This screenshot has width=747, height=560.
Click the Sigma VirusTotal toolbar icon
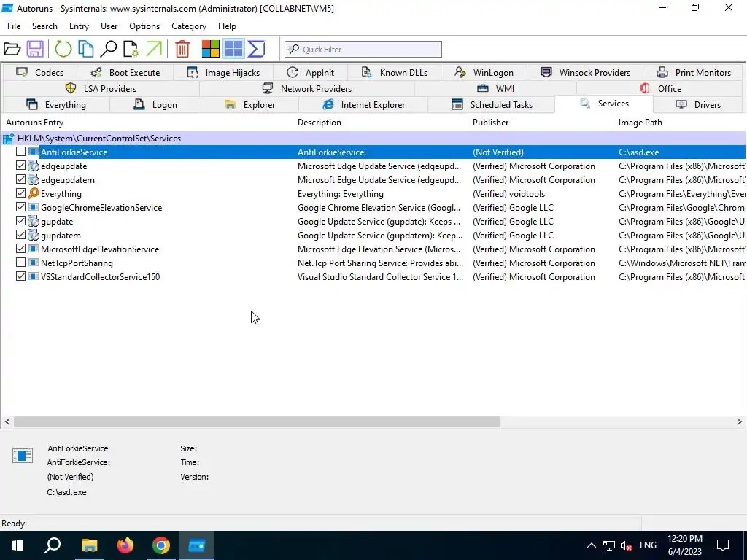coord(256,49)
